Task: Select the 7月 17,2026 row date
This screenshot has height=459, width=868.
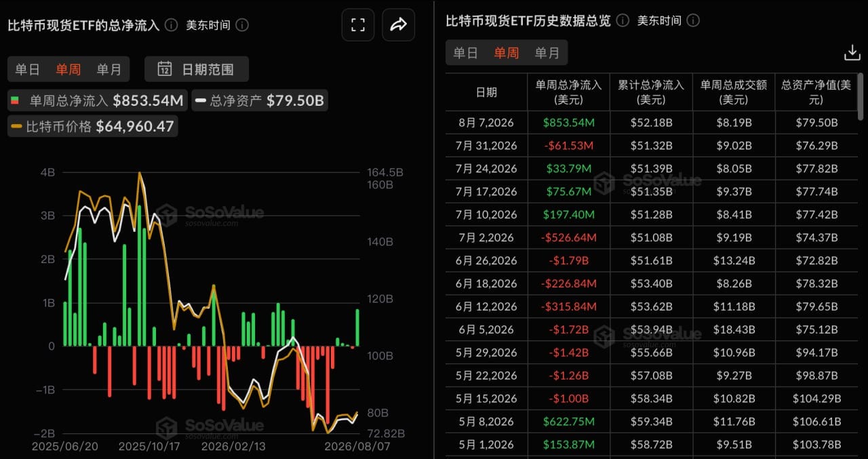Action: [486, 192]
